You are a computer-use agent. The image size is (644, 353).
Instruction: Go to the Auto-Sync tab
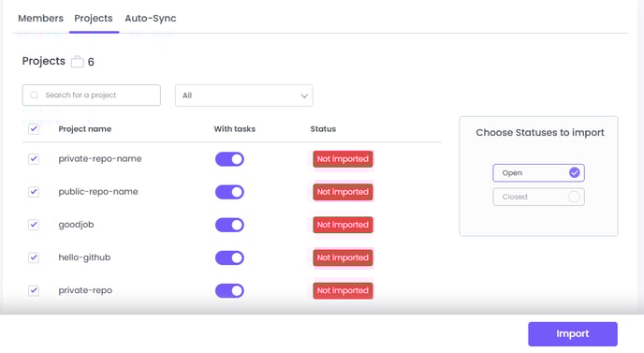151,19
